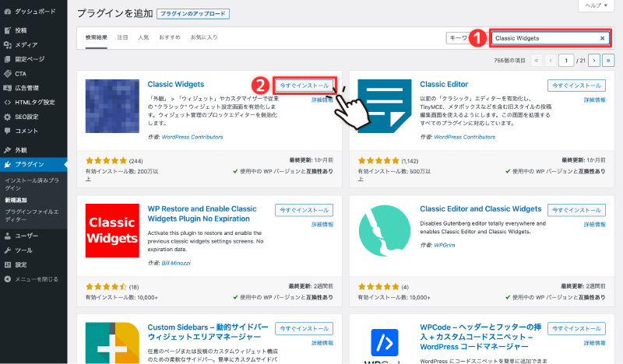Open the Classic Widgets plugin title link

176,84
